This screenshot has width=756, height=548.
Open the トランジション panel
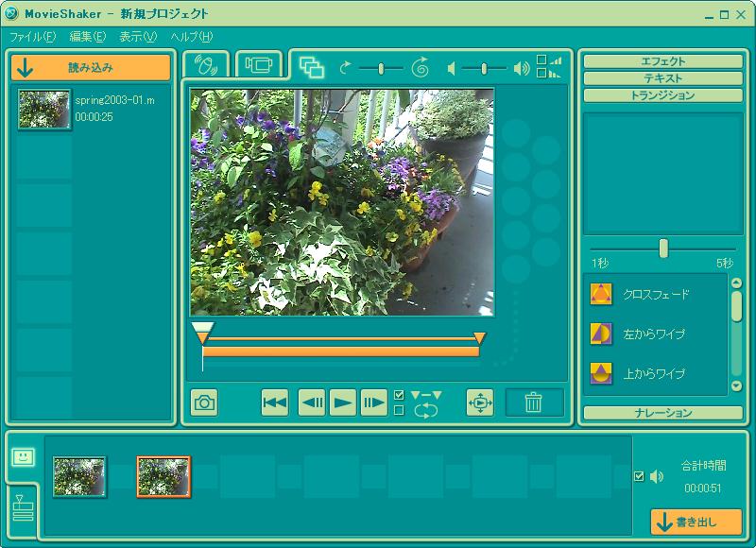[663, 94]
